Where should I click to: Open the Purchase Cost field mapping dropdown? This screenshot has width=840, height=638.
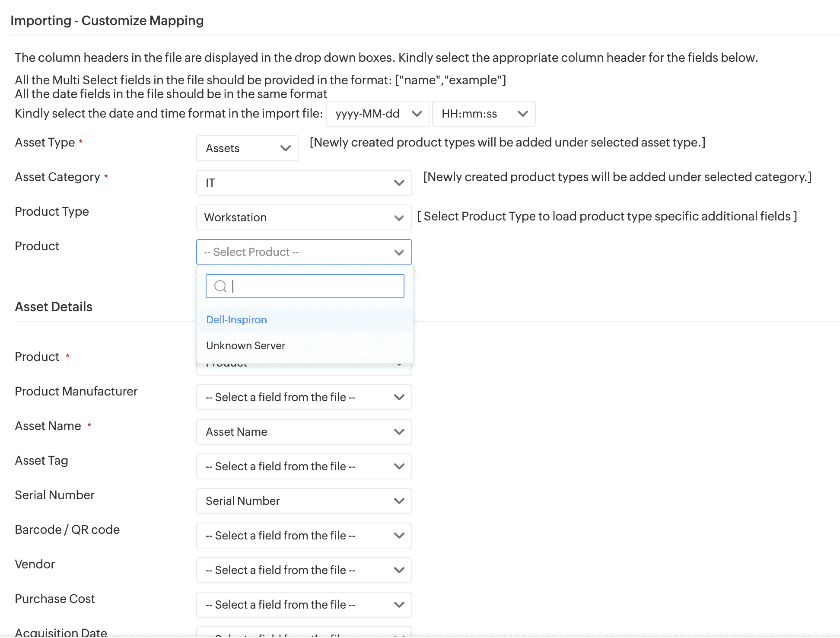point(303,605)
